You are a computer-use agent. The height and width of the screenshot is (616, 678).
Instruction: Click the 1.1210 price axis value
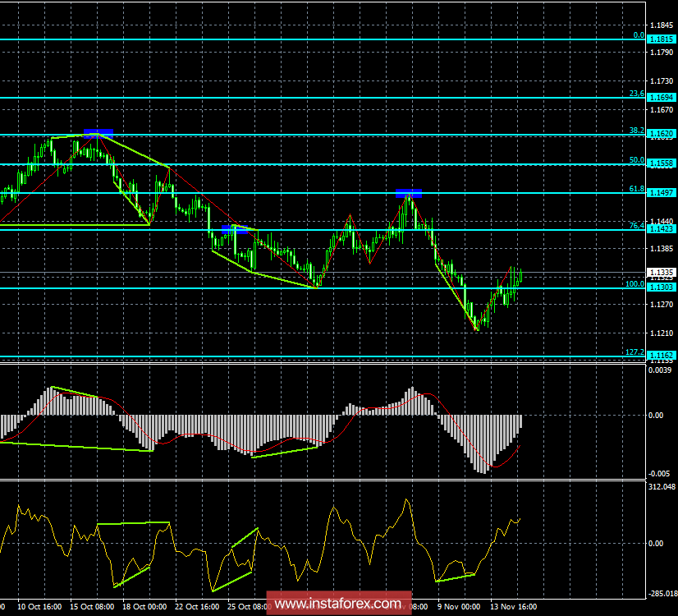click(662, 333)
